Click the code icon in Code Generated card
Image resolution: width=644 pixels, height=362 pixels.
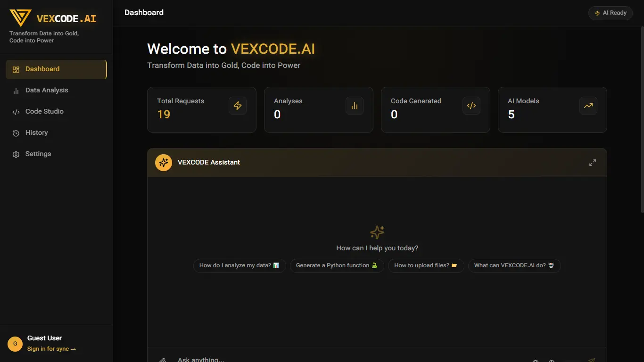point(471,106)
